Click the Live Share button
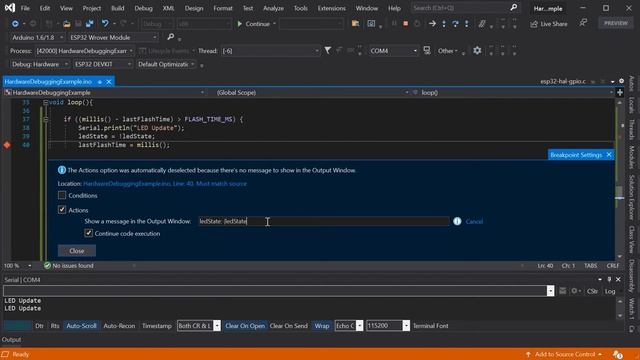This screenshot has height=360, width=640. (x=549, y=24)
